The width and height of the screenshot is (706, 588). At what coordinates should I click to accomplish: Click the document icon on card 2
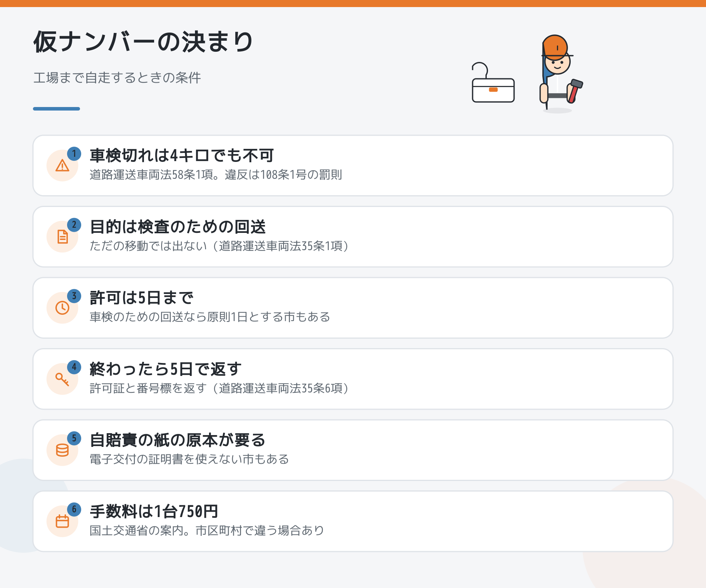[x=62, y=237]
